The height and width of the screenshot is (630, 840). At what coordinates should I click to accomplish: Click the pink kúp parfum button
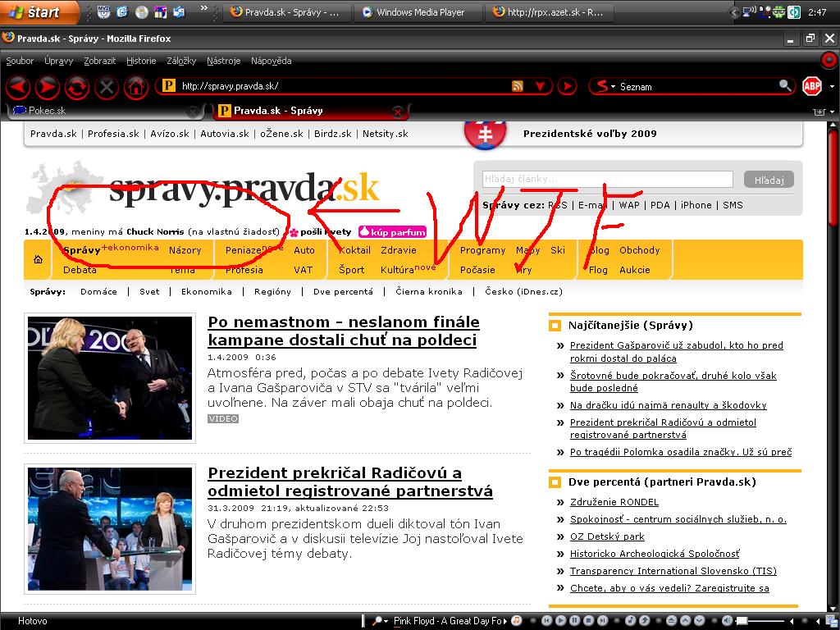coord(393,232)
